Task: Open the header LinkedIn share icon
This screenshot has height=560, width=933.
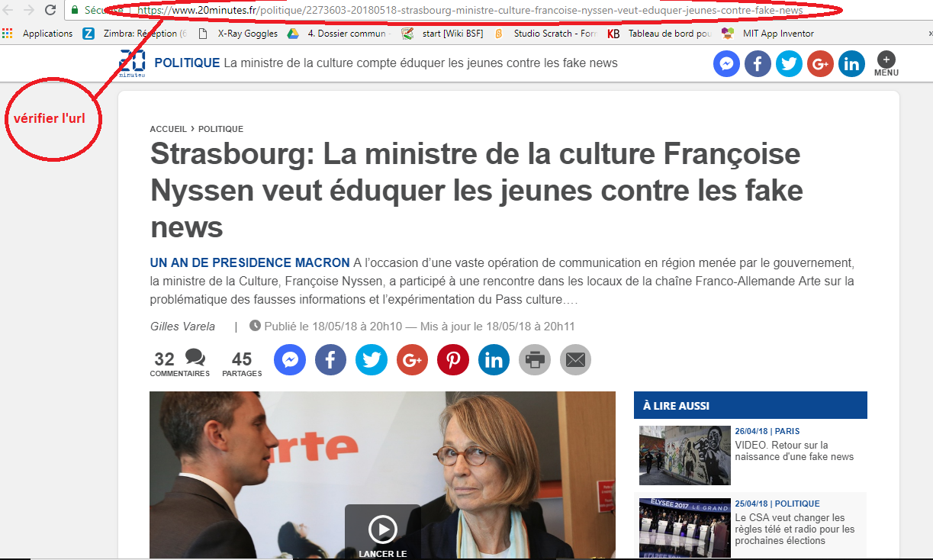Action: tap(851, 64)
